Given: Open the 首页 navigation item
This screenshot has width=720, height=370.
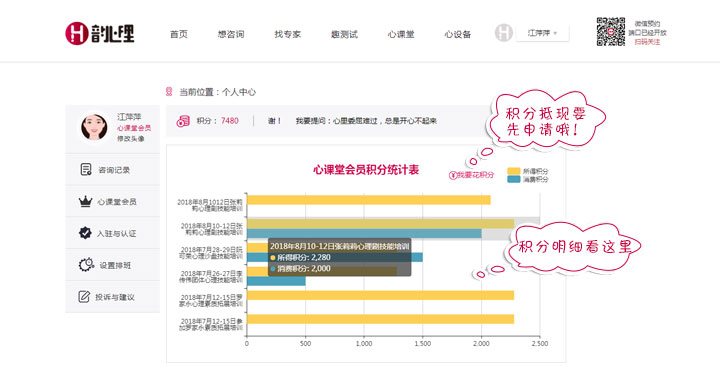Looking at the screenshot, I should (179, 34).
